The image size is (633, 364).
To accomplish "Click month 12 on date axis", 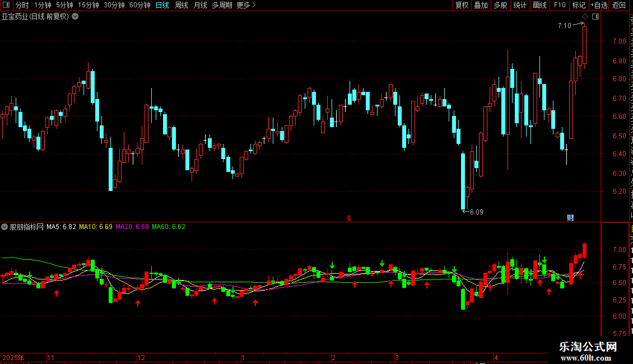I will [x=141, y=357].
